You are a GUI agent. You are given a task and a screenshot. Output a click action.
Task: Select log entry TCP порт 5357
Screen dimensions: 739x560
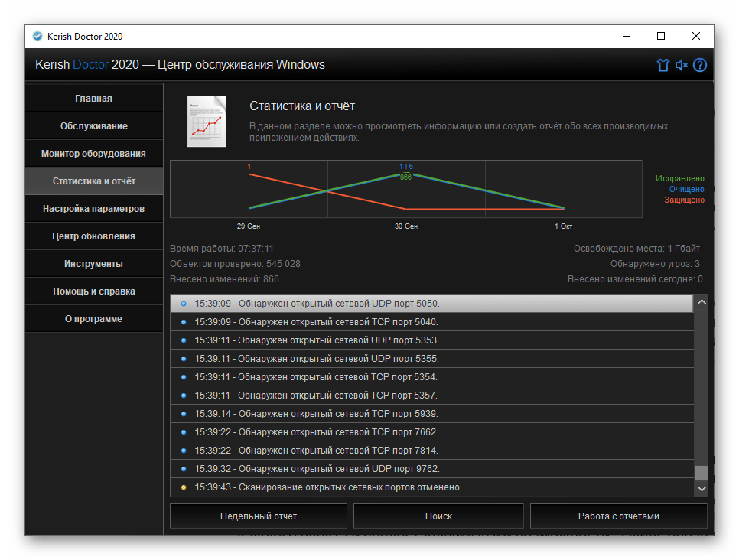[431, 396]
